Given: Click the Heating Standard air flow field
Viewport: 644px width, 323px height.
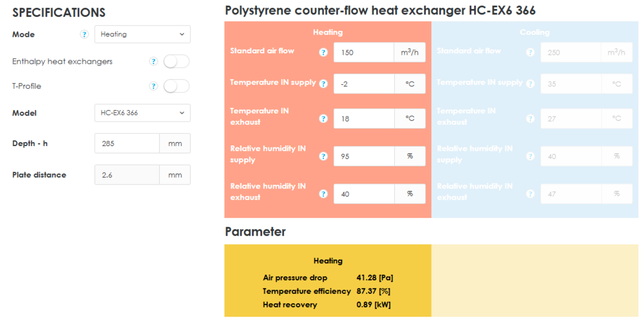Looking at the screenshot, I should click(364, 53).
